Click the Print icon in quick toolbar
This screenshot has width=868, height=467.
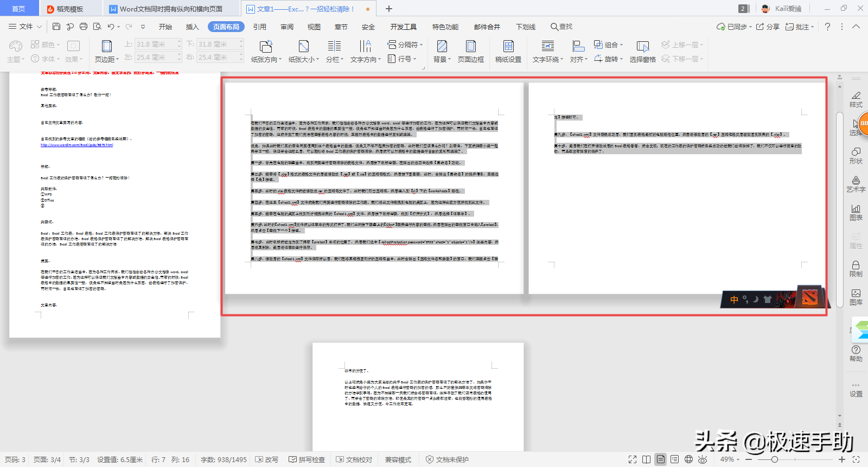click(84, 27)
